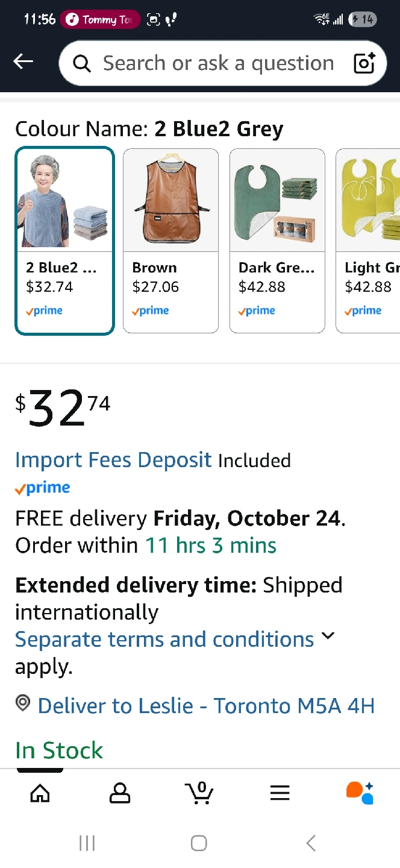Screen dimensions: 400x868
Task: Tap the Tommy music notification pill
Action: [101, 20]
